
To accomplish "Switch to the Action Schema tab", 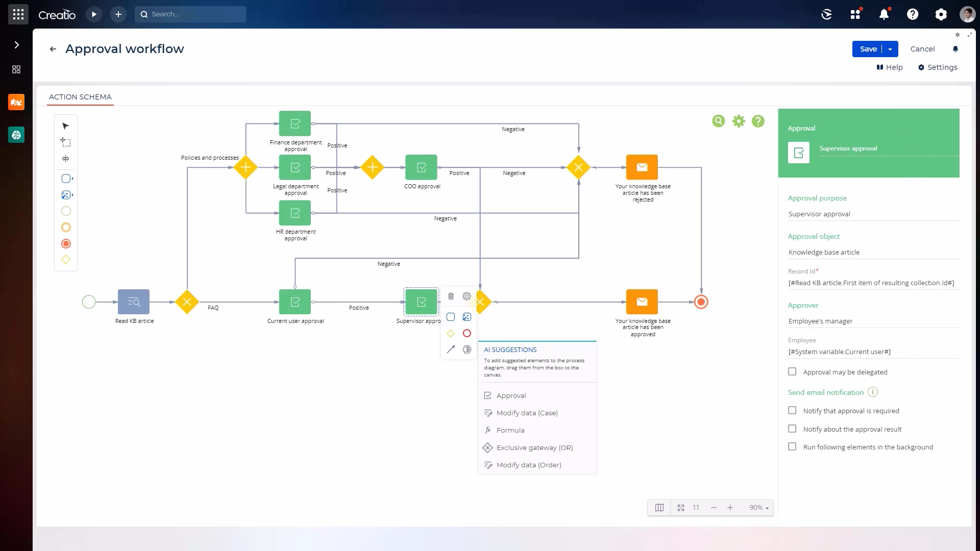I will [x=80, y=97].
